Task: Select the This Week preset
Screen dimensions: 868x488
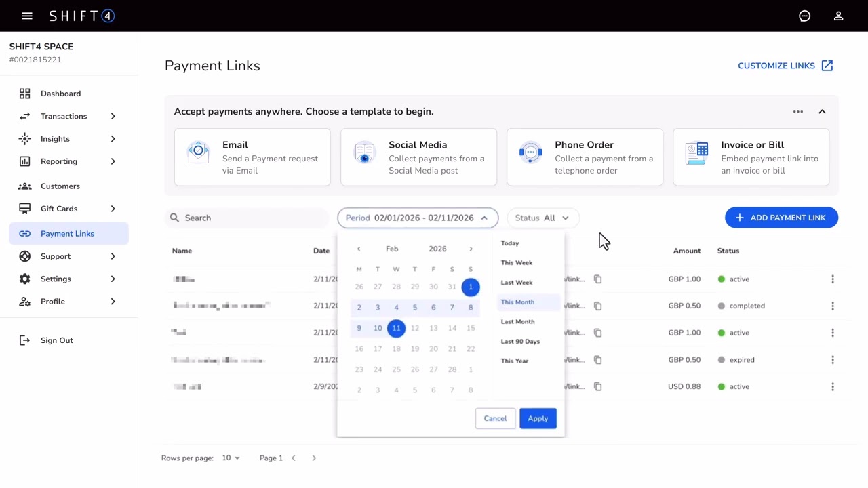Action: click(517, 263)
